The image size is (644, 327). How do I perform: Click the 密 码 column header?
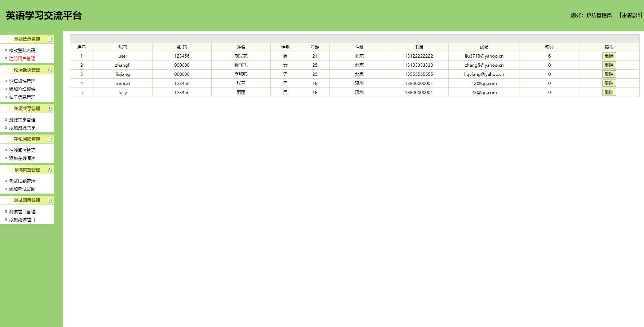(x=182, y=47)
